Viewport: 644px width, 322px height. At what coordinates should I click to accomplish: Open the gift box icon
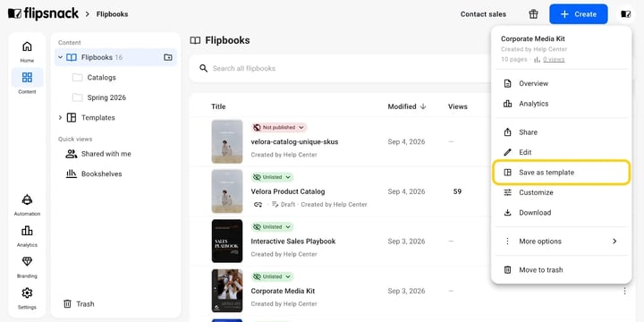pos(533,14)
